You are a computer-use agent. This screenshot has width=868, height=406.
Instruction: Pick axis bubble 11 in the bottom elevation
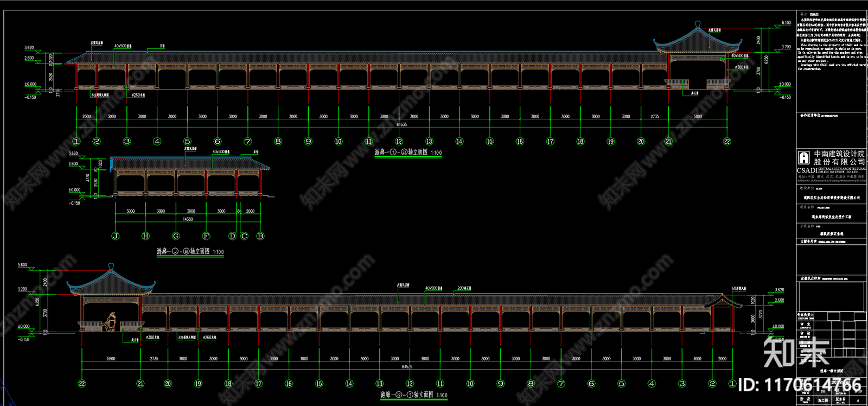click(x=440, y=383)
